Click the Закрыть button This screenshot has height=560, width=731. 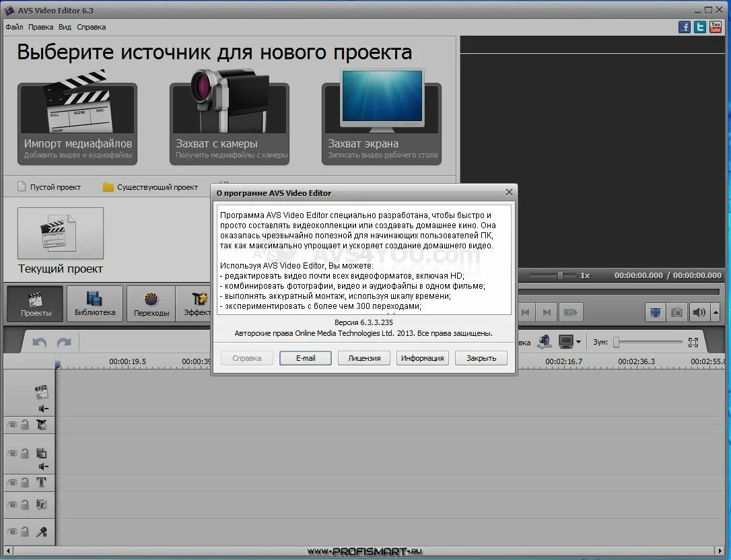click(x=481, y=358)
